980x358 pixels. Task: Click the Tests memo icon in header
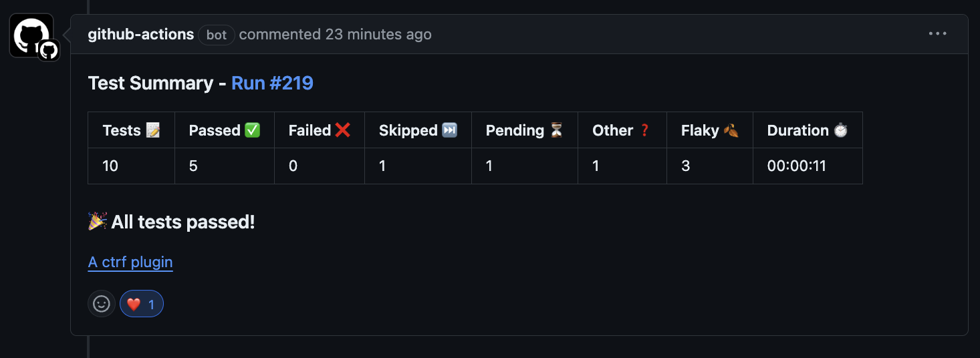tap(153, 130)
